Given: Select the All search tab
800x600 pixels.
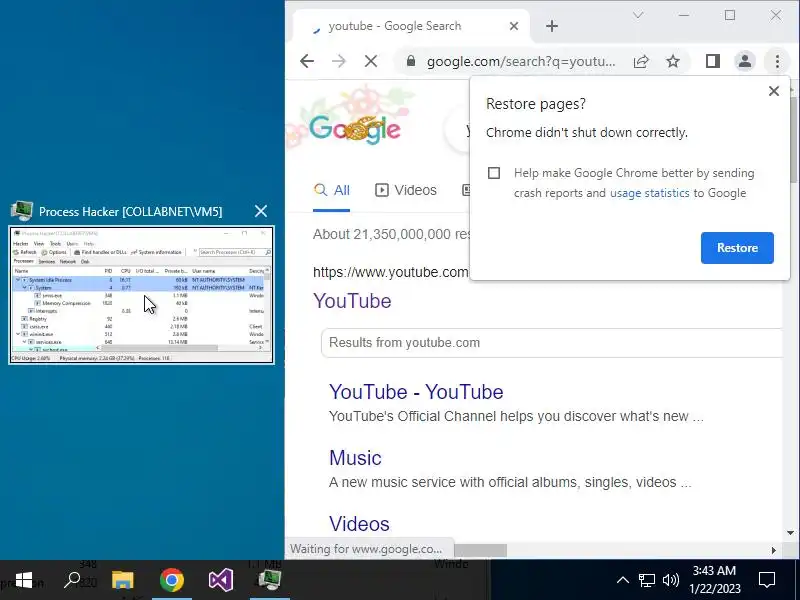Looking at the screenshot, I should 332,190.
